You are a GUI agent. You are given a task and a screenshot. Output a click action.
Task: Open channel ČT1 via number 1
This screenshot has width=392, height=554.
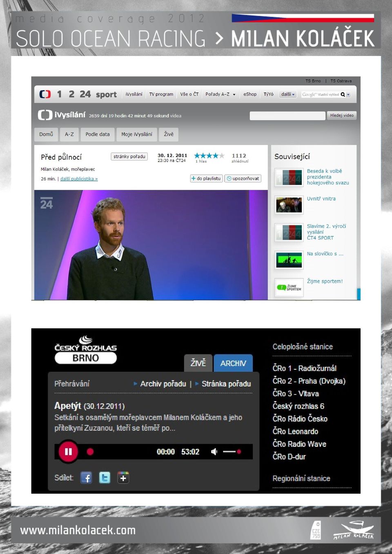tap(59, 94)
